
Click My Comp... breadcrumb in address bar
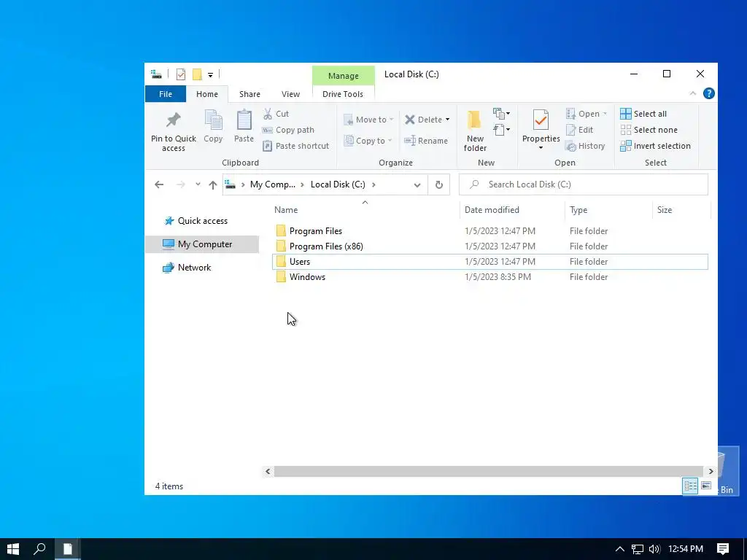coord(273,184)
